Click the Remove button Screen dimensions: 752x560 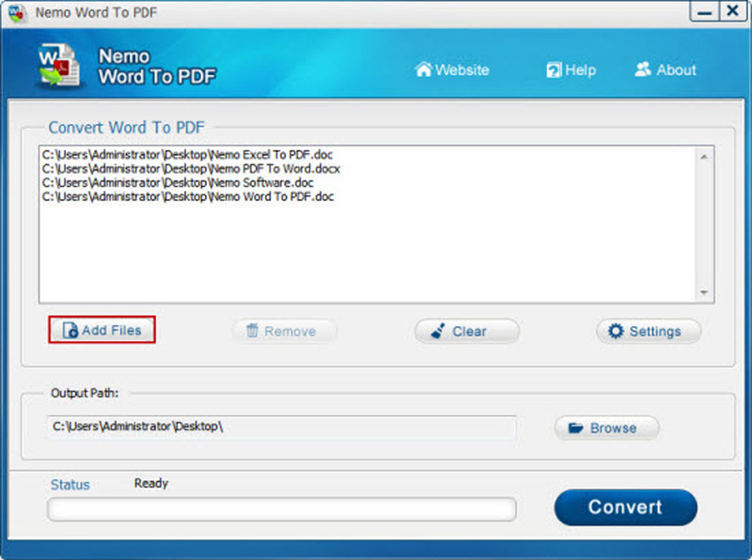(284, 331)
